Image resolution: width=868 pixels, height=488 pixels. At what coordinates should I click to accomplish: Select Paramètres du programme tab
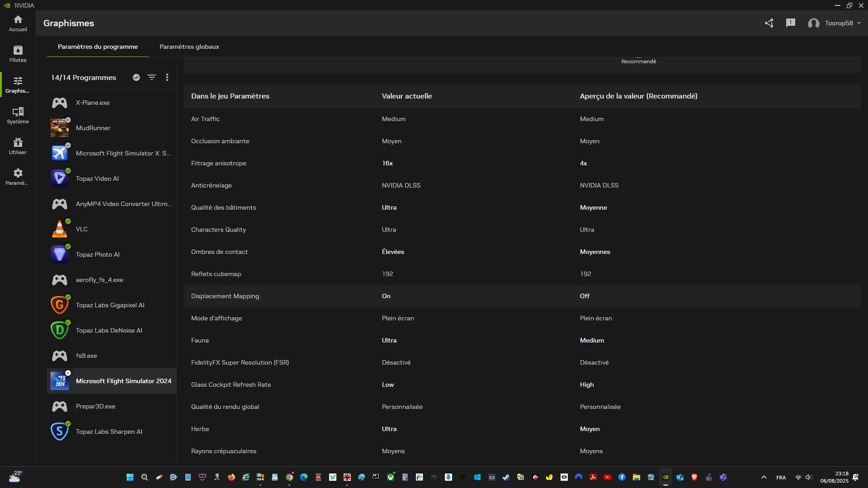coord(98,47)
